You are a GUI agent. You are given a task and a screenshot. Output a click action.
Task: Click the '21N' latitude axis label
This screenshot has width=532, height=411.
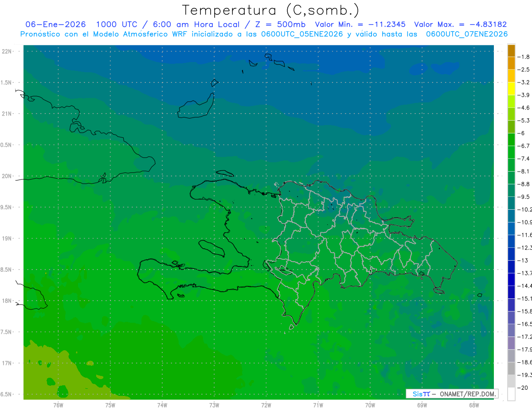pos(7,114)
